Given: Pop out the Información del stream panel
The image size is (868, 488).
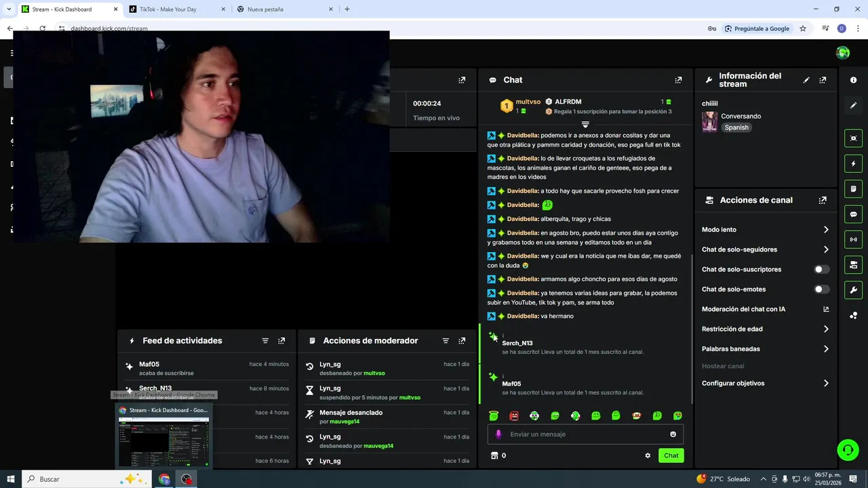Looking at the screenshot, I should click(823, 80).
